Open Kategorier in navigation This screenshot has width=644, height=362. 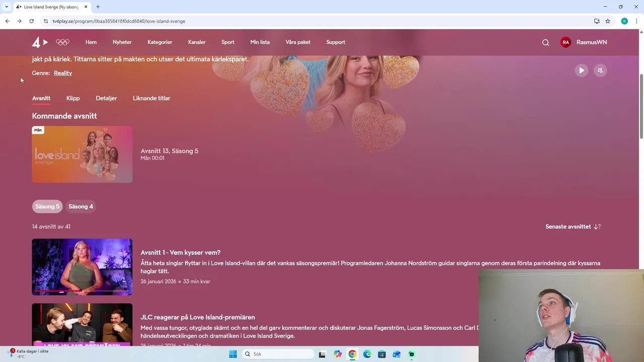click(x=160, y=42)
